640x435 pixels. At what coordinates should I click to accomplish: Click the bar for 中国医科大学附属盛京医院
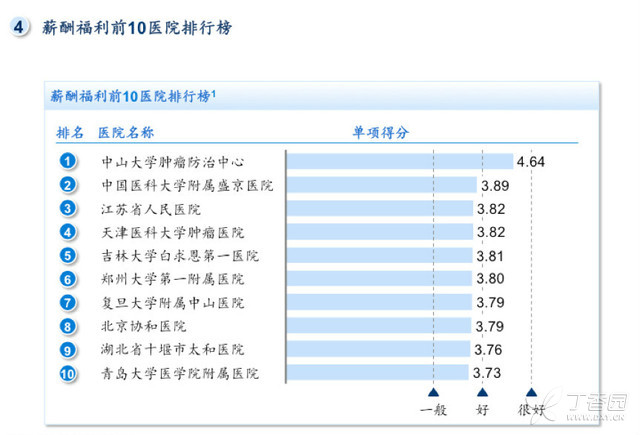click(x=382, y=185)
